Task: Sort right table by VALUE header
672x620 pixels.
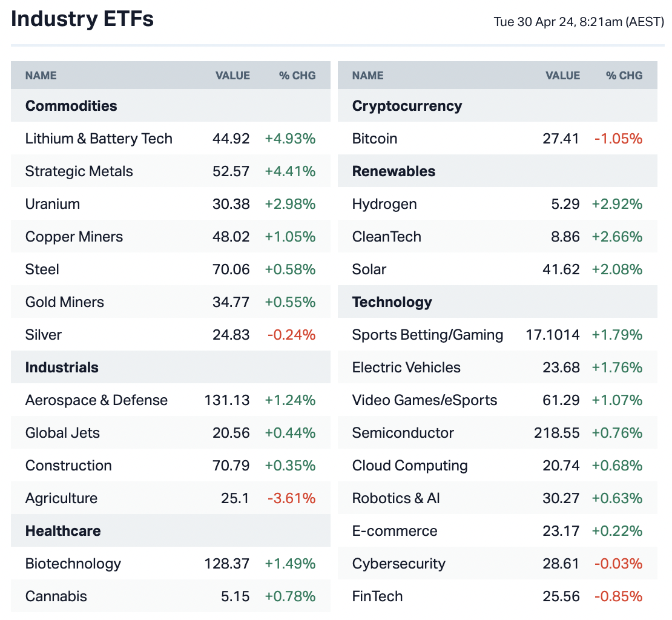Action: 562,76
